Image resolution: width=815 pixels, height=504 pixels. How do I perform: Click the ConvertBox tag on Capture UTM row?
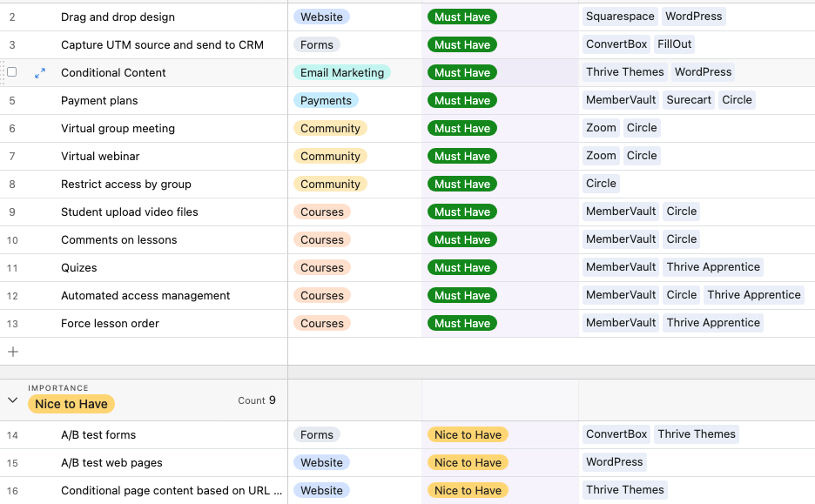[x=616, y=44]
